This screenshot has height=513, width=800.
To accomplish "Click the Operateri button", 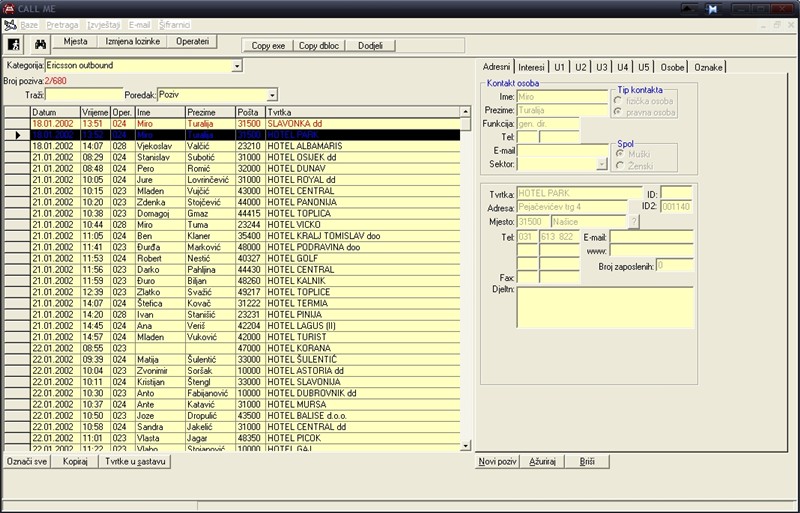I will click(x=192, y=41).
